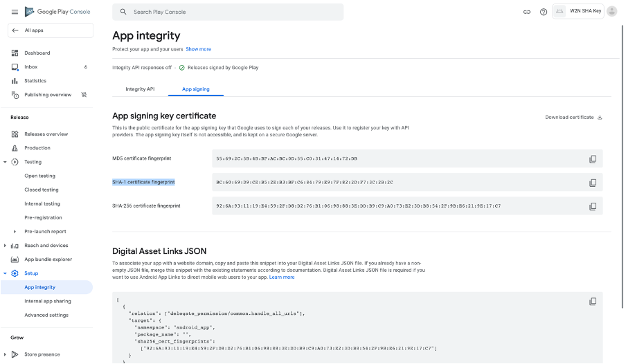Select the App signing tab
Image resolution: width=626 pixels, height=364 pixels.
[195, 89]
